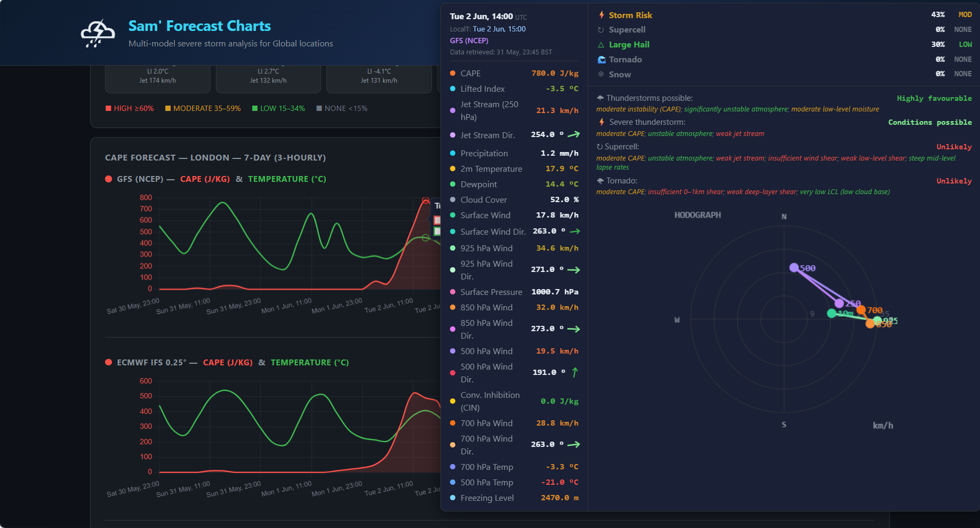Click the Supercell rotation icon
Viewport: 980px width, 528px height.
[x=601, y=30]
